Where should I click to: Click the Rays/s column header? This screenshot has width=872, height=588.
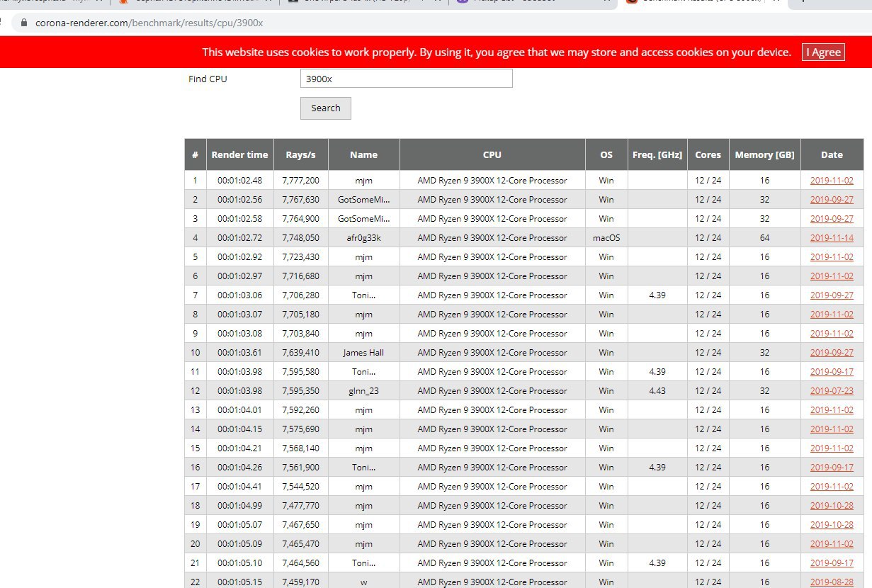[x=301, y=154]
